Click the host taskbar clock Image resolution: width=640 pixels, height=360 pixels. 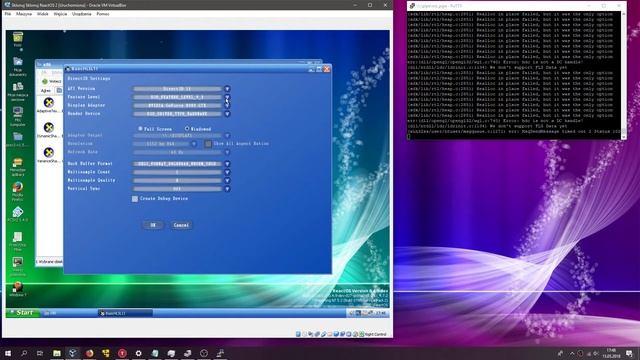(x=611, y=353)
